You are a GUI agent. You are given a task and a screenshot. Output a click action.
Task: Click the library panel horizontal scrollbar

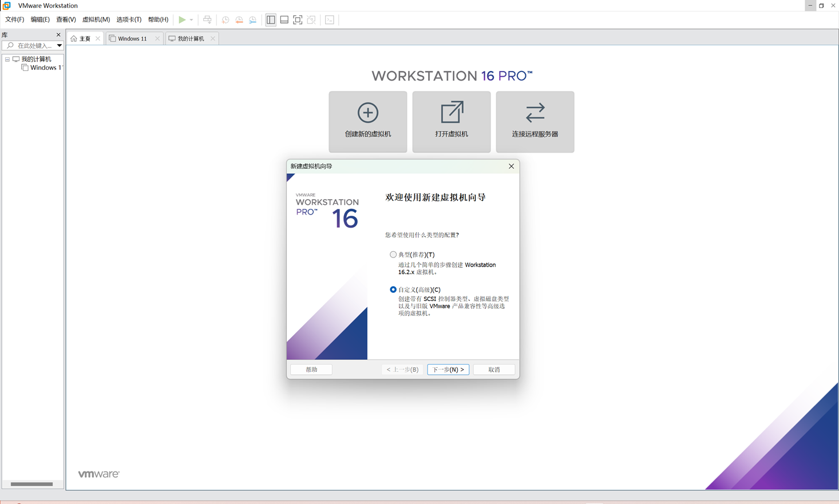click(32, 484)
